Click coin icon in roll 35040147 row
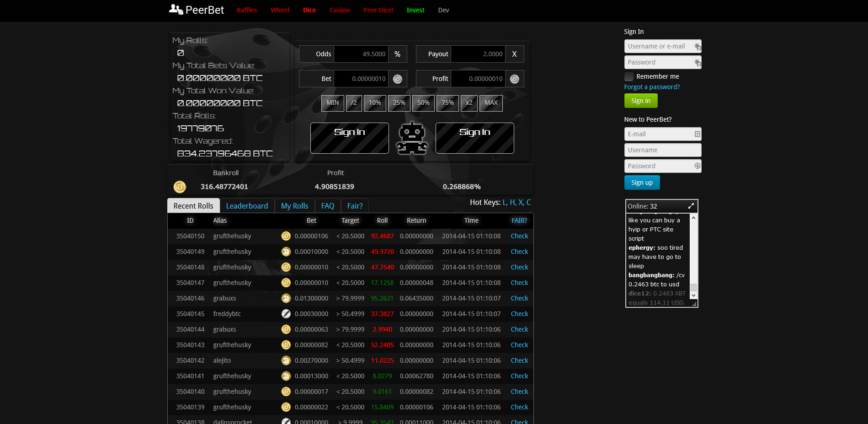This screenshot has height=424, width=868. (x=286, y=283)
